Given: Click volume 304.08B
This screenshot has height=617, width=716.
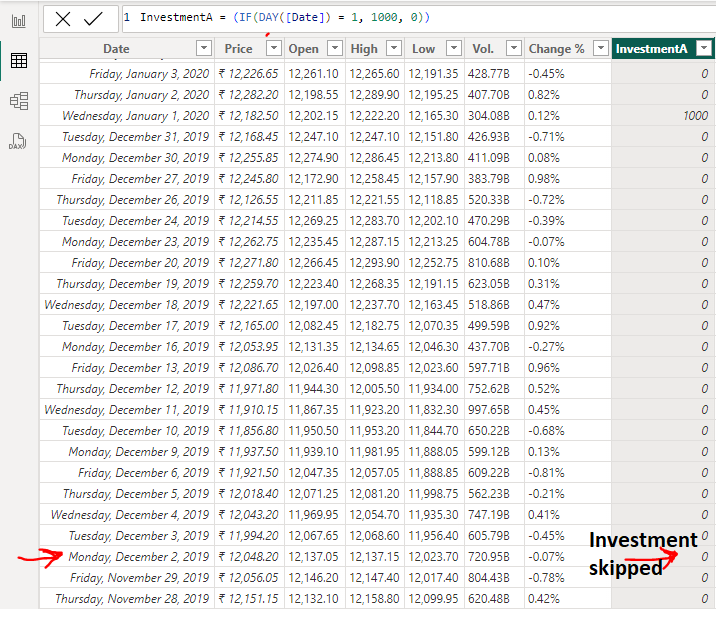Looking at the screenshot, I should point(489,116).
